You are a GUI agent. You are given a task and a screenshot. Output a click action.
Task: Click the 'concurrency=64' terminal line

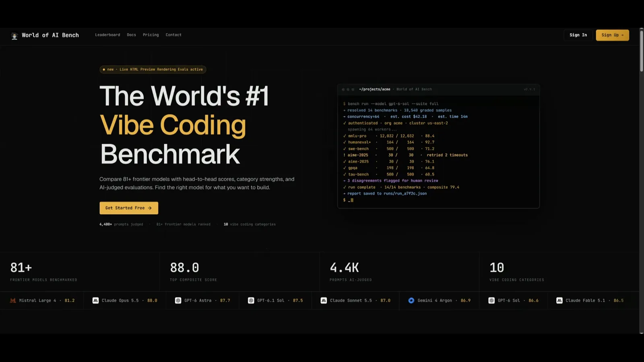(x=405, y=117)
